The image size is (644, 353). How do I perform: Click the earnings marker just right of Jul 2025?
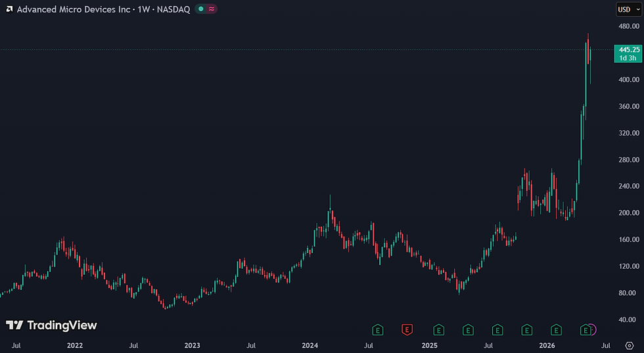point(497,329)
